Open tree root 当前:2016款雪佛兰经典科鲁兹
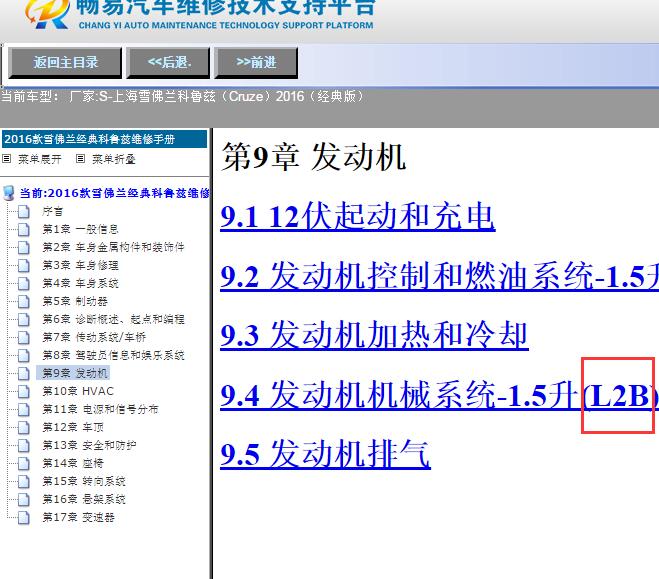Image resolution: width=659 pixels, height=579 pixels. (x=114, y=193)
